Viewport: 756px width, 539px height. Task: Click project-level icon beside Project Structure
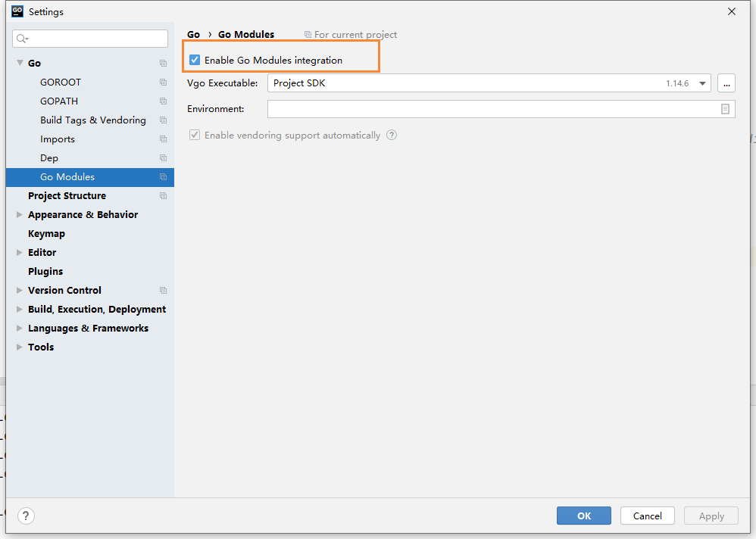point(163,196)
